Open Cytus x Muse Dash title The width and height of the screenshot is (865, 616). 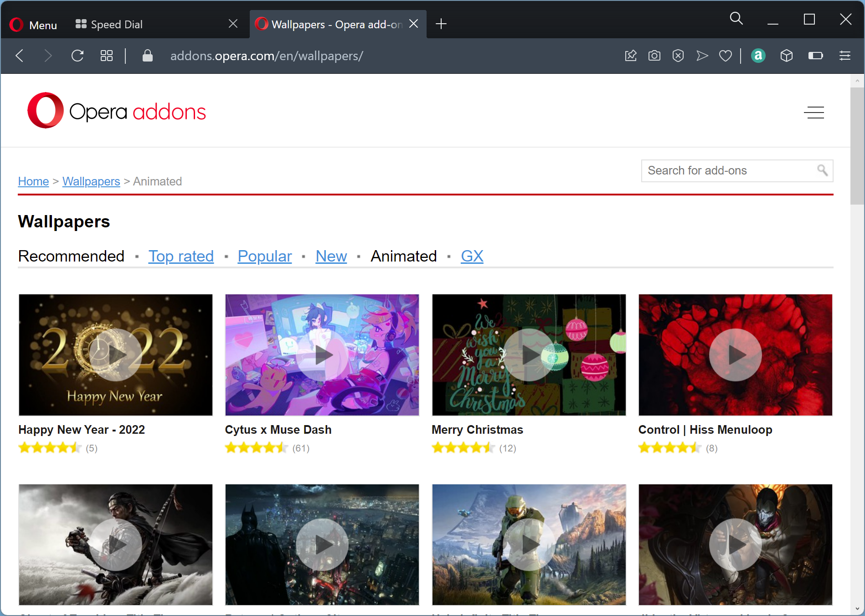point(278,430)
